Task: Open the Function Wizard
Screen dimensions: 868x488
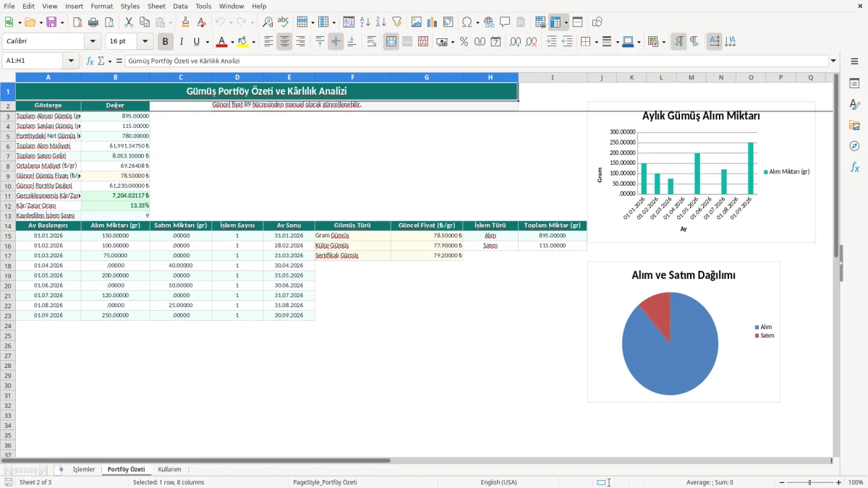Action: pyautogui.click(x=90, y=61)
